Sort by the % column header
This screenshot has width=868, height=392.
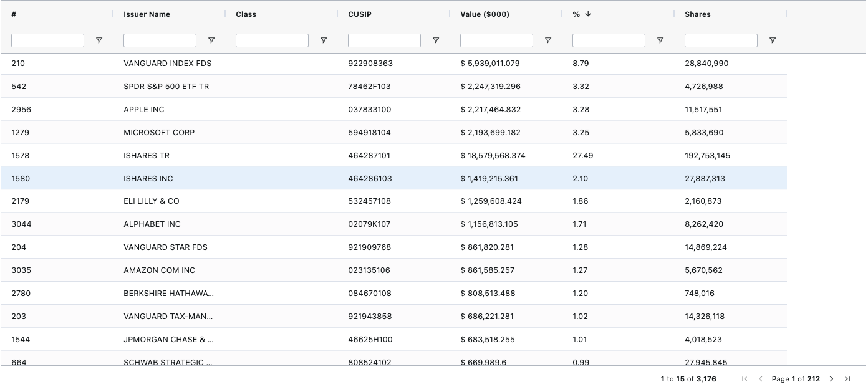(576, 14)
